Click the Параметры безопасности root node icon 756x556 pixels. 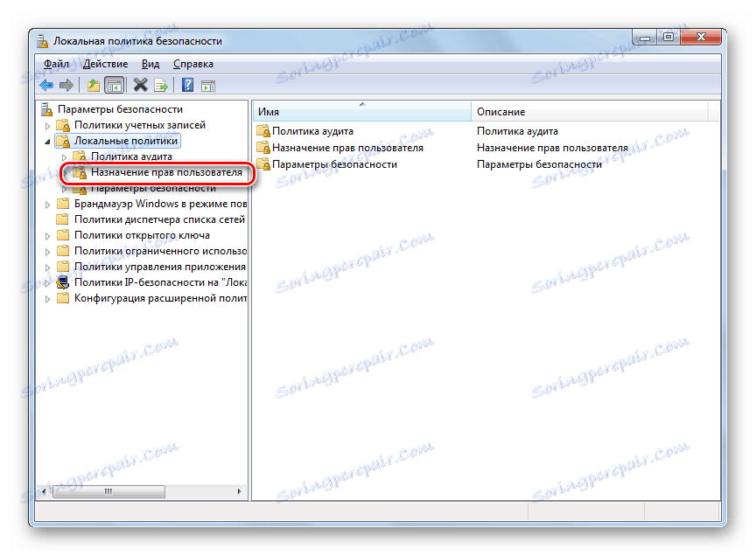pos(46,109)
